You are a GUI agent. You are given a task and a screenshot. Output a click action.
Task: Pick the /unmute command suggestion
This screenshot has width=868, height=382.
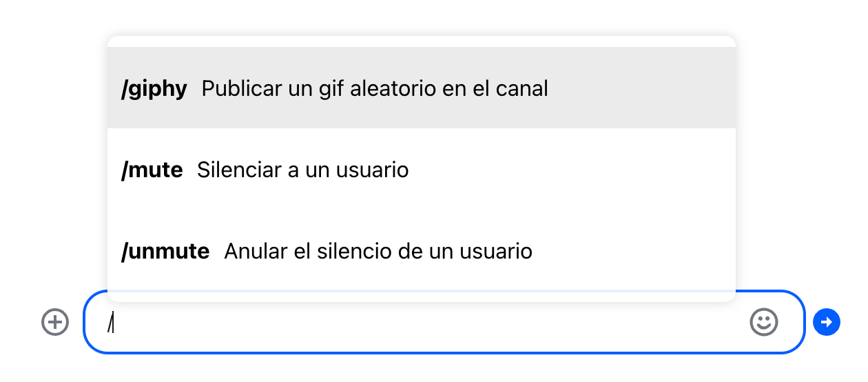(x=421, y=251)
